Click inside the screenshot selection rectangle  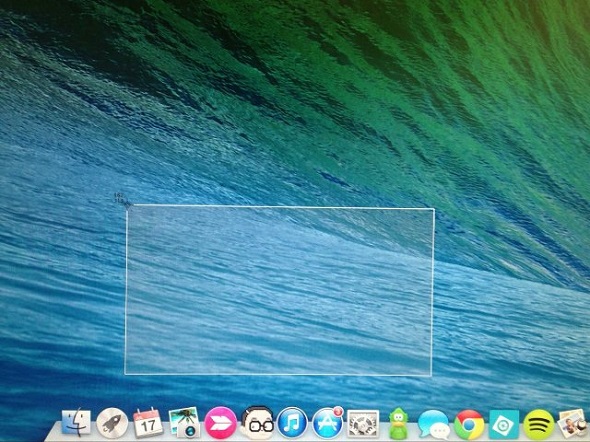pyautogui.click(x=279, y=290)
